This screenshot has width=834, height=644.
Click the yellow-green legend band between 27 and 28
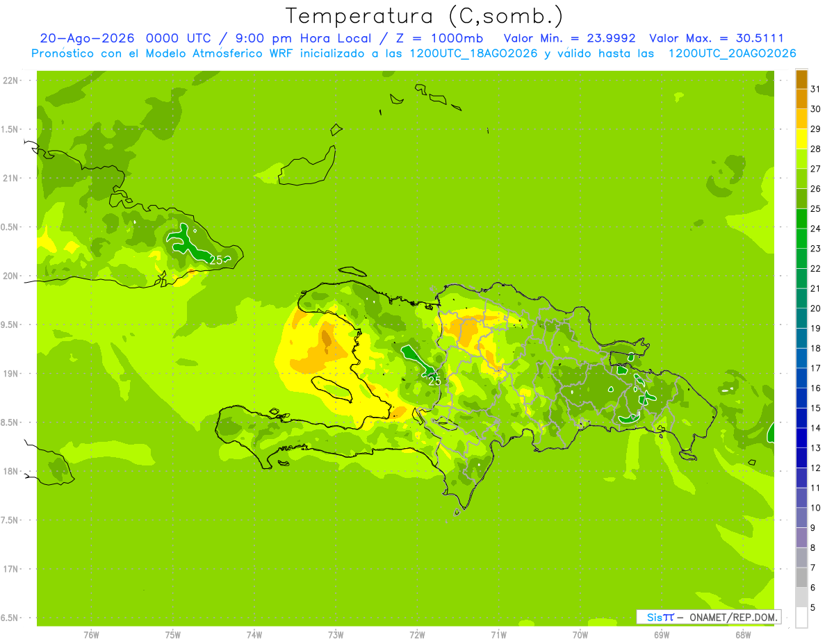[x=801, y=158]
